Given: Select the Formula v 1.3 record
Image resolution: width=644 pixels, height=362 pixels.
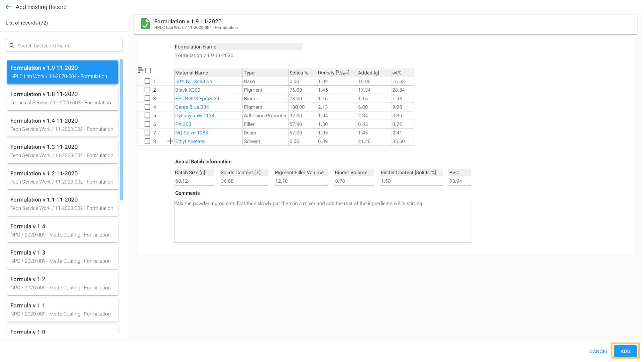Looking at the screenshot, I should (x=63, y=257).
